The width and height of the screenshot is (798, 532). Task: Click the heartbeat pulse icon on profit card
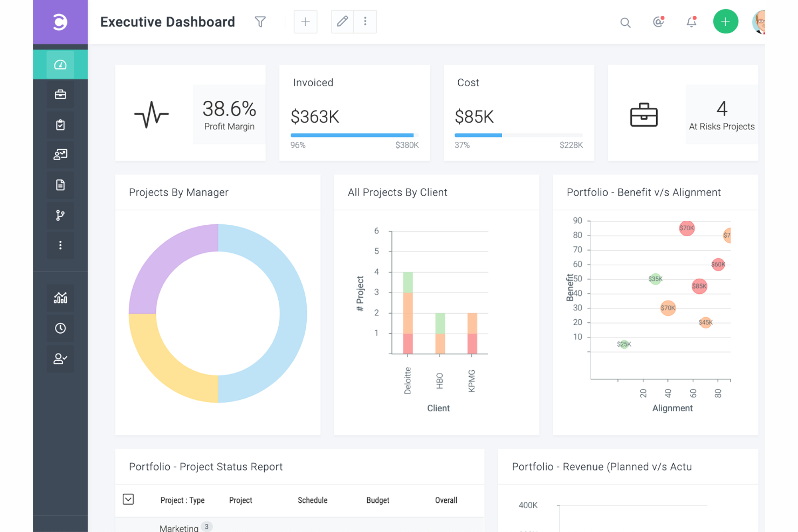coord(152,115)
